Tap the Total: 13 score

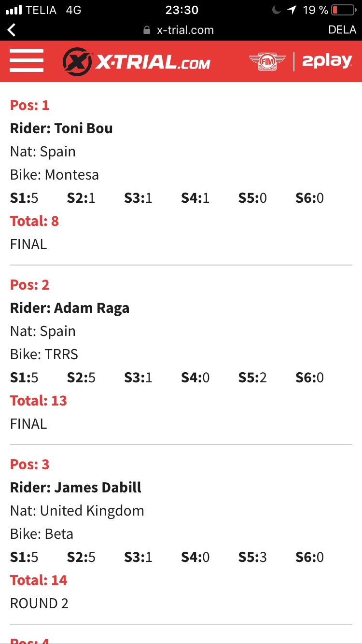[39, 401]
